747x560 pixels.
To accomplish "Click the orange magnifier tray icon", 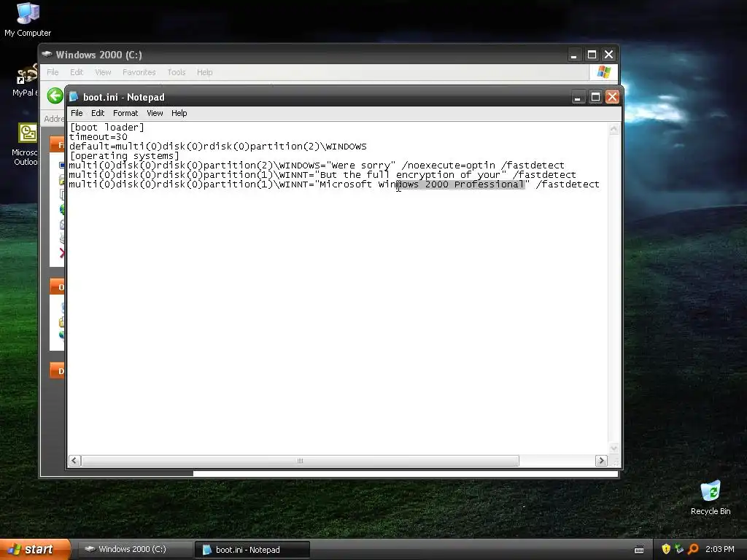I will [693, 549].
